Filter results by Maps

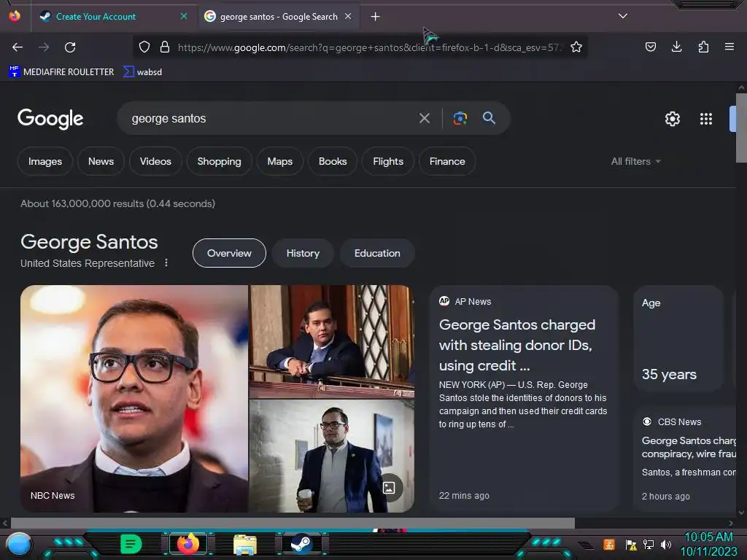[280, 161]
